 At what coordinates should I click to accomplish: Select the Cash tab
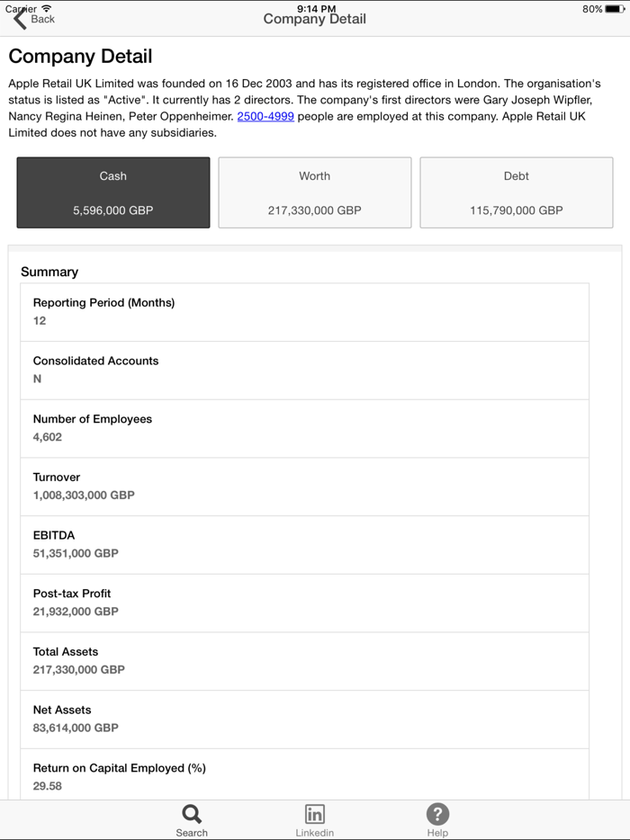[x=113, y=192]
